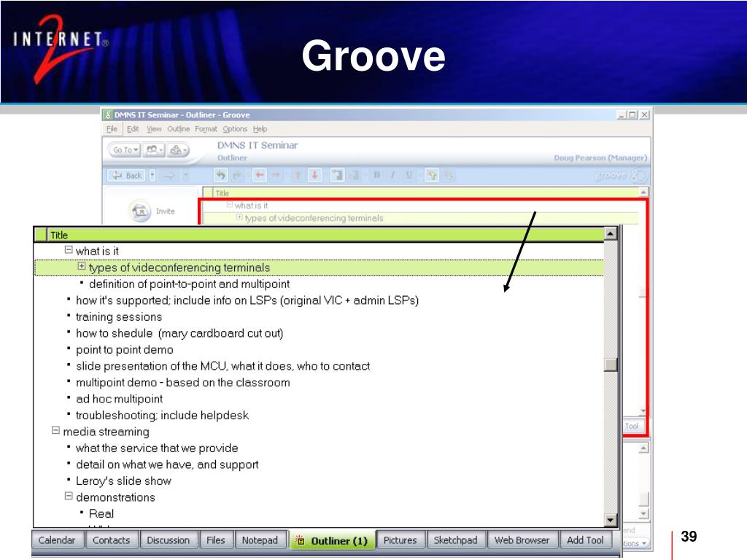Screen dimensions: 747x560
Task: Select the 'how to shedule' outline row
Action: [320, 333]
